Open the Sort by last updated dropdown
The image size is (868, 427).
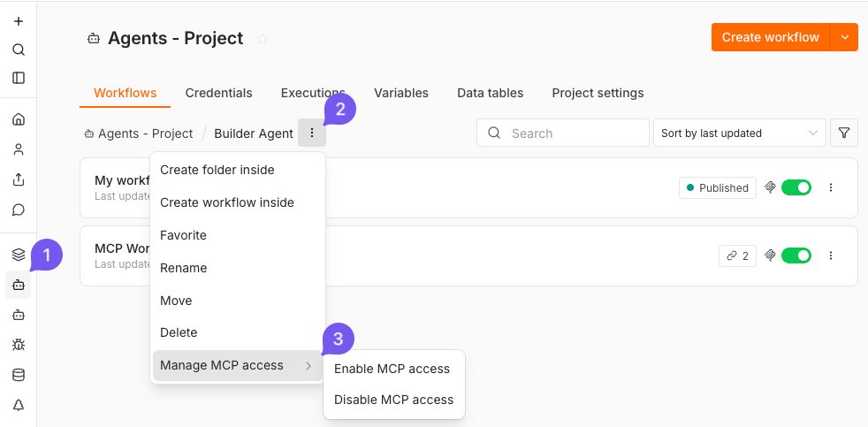pos(740,133)
